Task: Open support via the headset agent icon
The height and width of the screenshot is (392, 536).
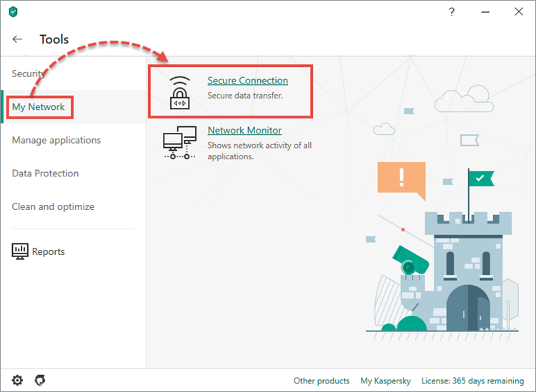Action: (40, 380)
